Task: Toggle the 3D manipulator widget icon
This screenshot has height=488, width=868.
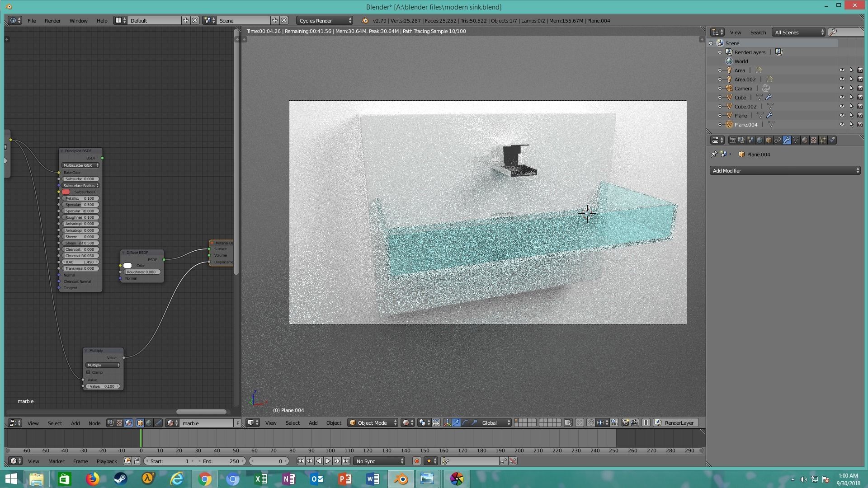Action: coord(447,422)
